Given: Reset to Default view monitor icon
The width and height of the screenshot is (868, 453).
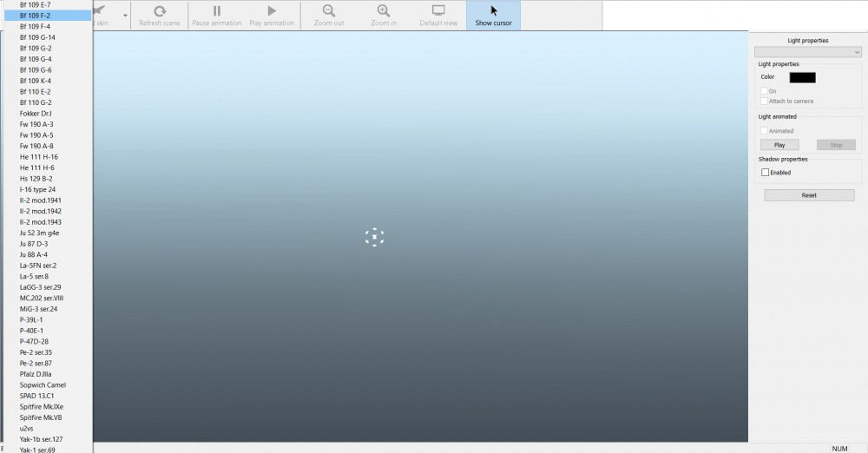Looking at the screenshot, I should point(438,11).
